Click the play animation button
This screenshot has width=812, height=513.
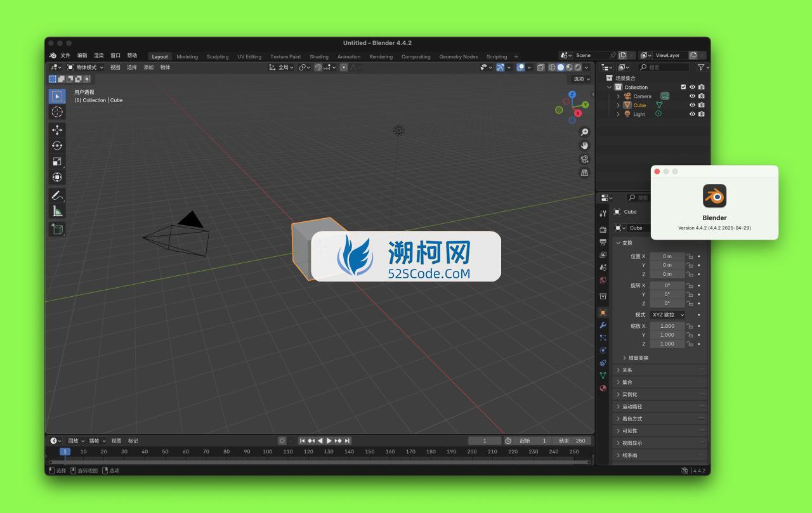[329, 441]
